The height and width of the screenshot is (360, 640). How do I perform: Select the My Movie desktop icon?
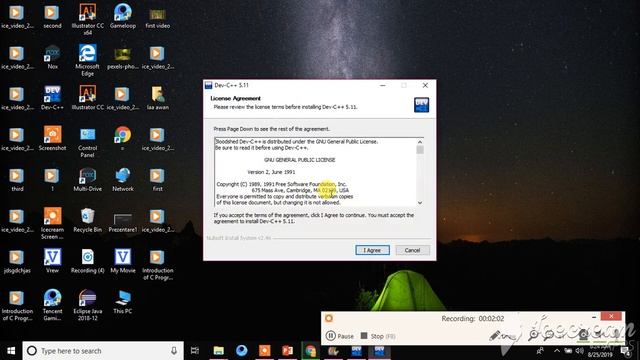[122, 261]
